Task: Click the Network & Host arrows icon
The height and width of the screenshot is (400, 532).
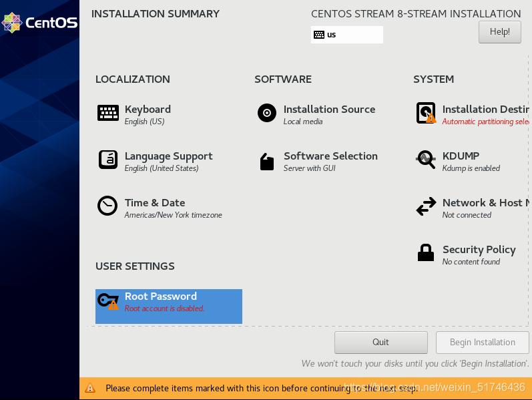Action: [x=426, y=206]
